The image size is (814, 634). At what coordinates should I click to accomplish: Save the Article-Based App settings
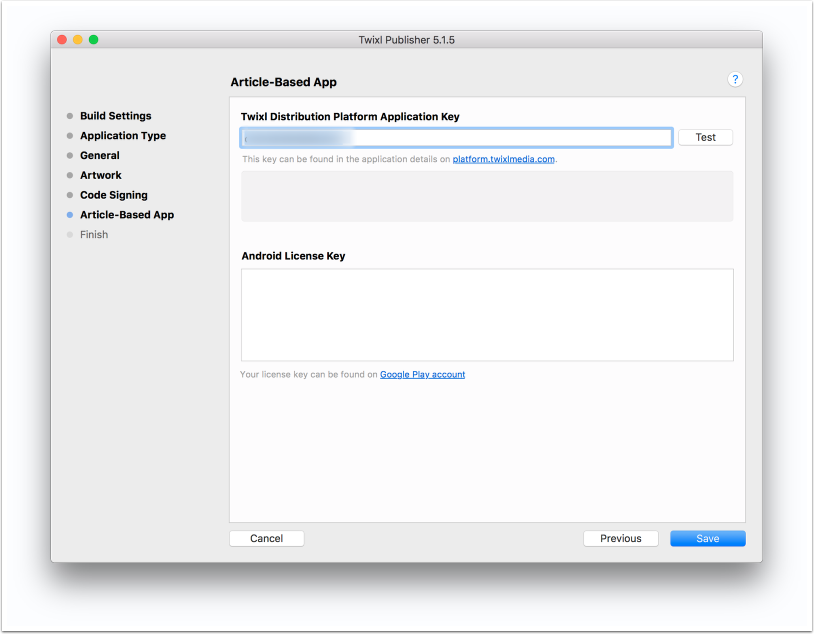coord(707,538)
